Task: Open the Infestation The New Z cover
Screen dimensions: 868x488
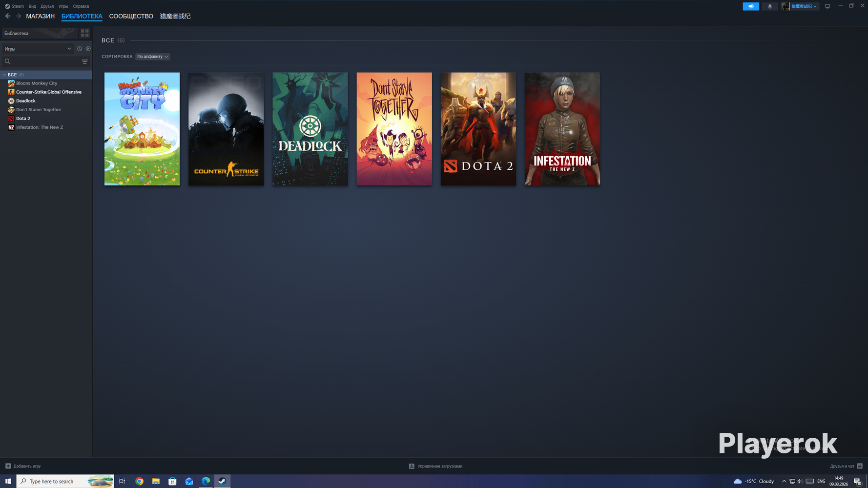Action: 562,129
